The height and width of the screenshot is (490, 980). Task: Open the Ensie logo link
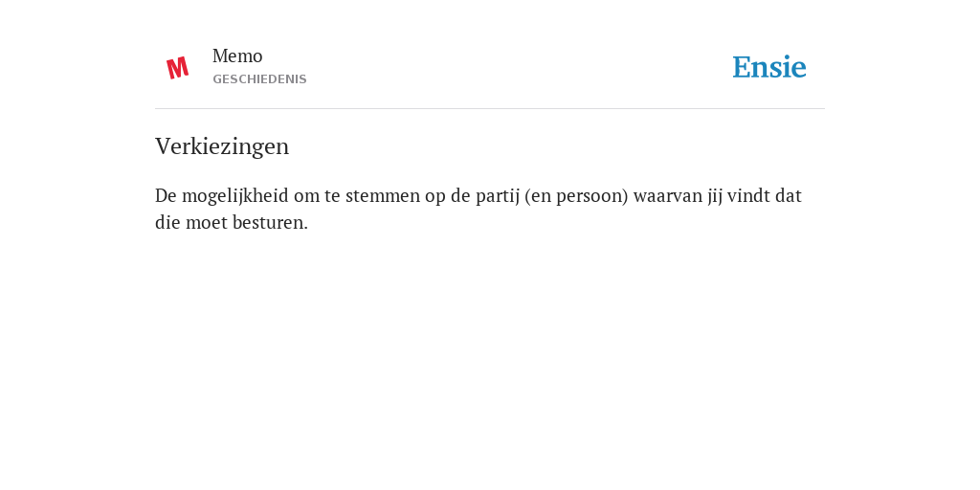point(769,67)
